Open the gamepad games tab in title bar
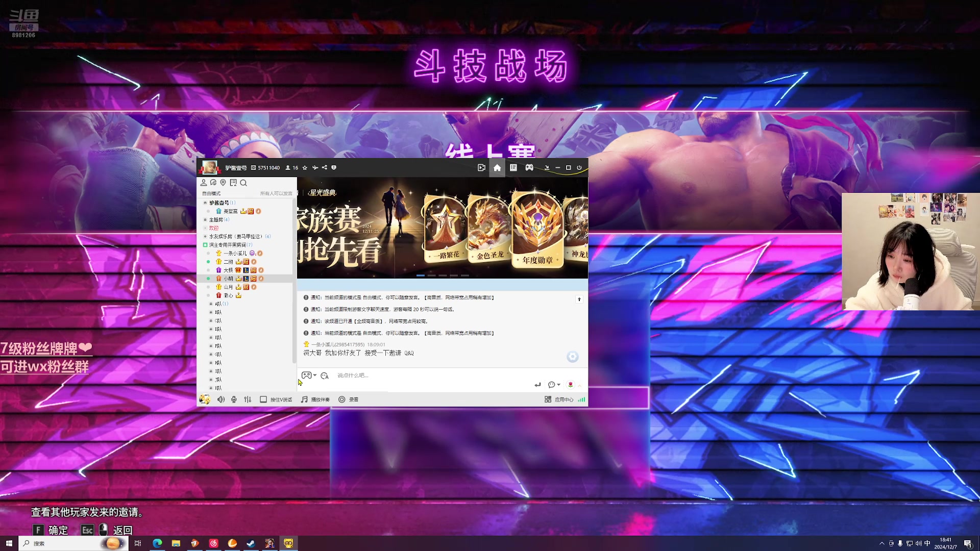980x551 pixels. click(529, 168)
